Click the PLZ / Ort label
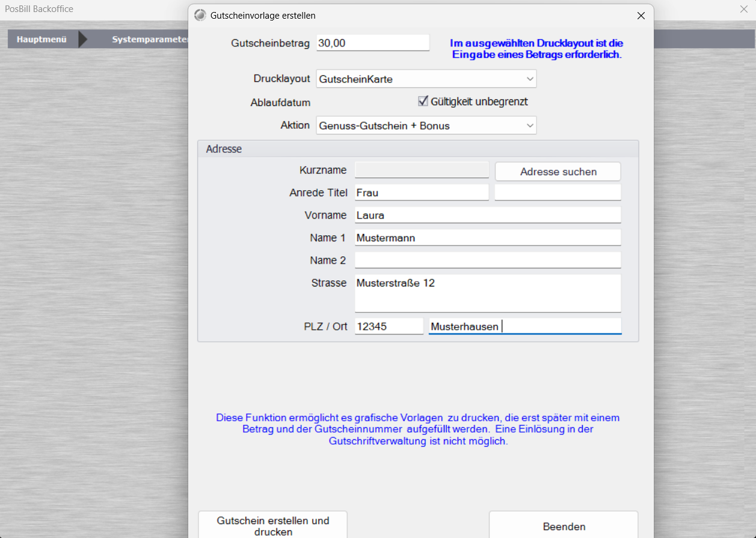Viewport: 756px width, 538px height. click(325, 327)
